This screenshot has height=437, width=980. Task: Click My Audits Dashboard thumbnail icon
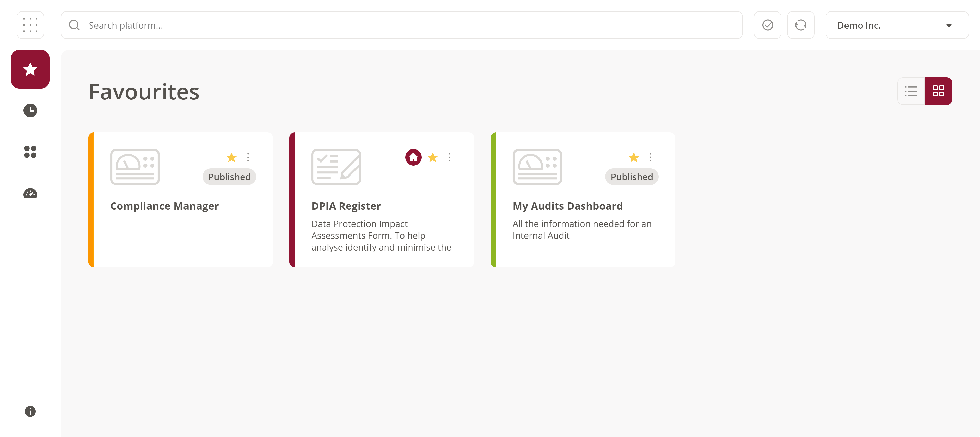pos(537,167)
